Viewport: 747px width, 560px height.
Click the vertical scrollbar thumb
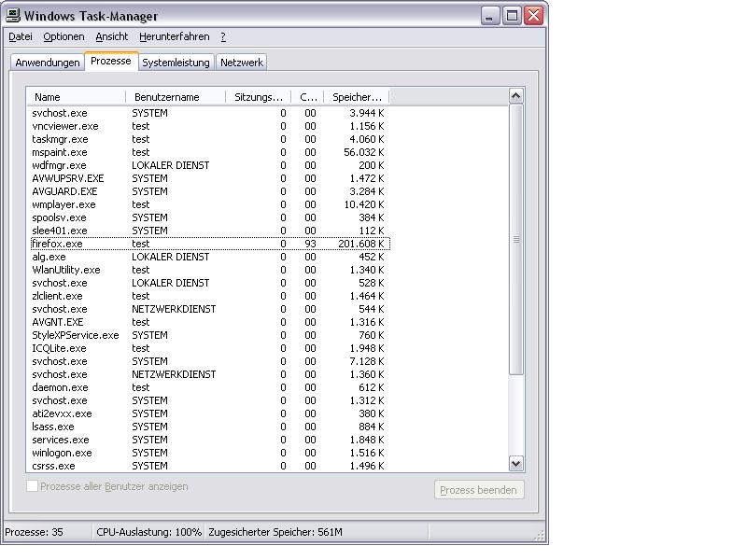click(x=516, y=239)
